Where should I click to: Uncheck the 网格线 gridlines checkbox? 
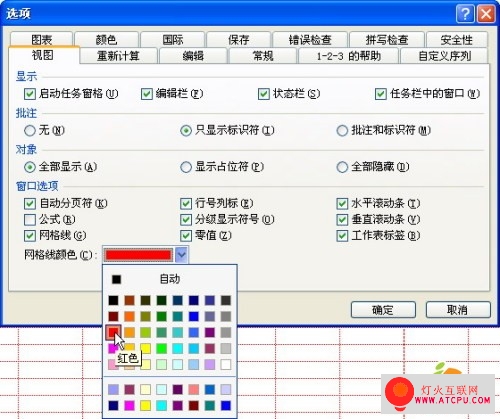click(x=30, y=236)
